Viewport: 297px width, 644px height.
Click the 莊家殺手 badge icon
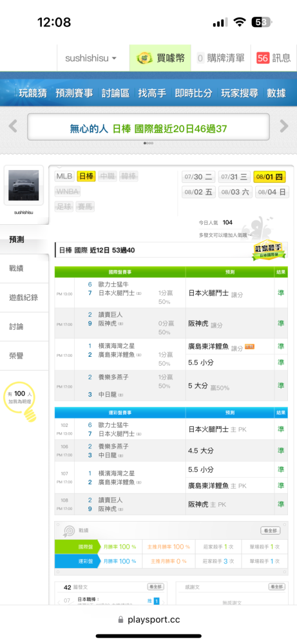tap(269, 249)
